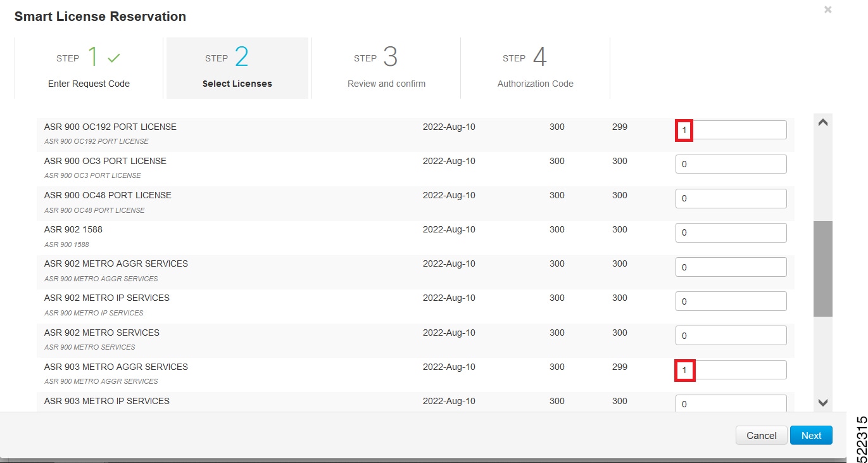
Task: Select the ASR 903 METRO IP SERVICES name
Action: pos(107,401)
